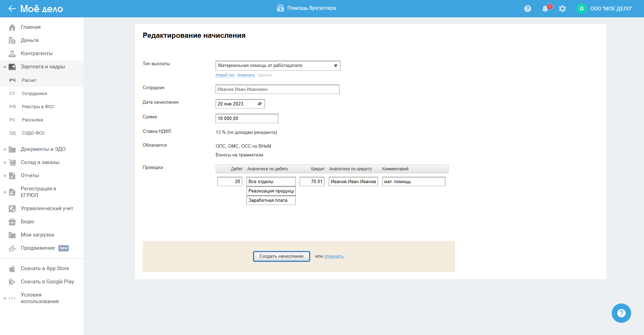Open help question mark in header
Image resolution: width=644 pixels, height=335 pixels.
[528, 9]
